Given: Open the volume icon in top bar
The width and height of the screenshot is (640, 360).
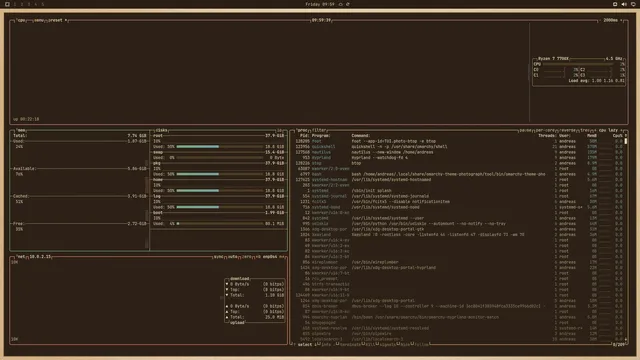Looking at the screenshot, I should pyautogui.click(x=624, y=4).
